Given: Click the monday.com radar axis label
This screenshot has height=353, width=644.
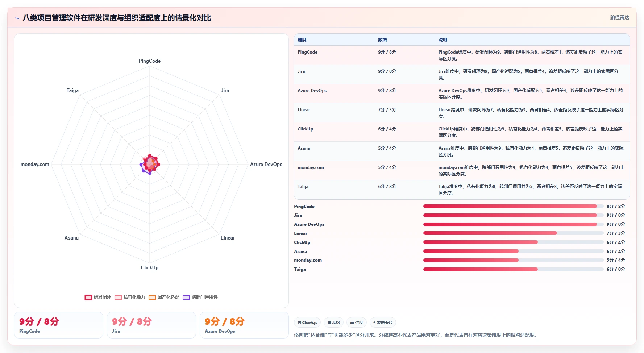Looking at the screenshot, I should click(35, 164).
